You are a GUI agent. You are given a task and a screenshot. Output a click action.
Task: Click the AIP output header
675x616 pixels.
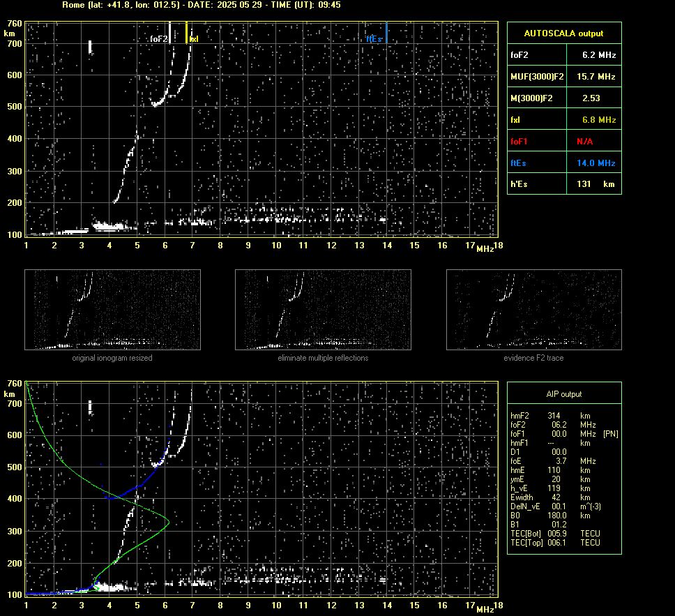point(564,393)
